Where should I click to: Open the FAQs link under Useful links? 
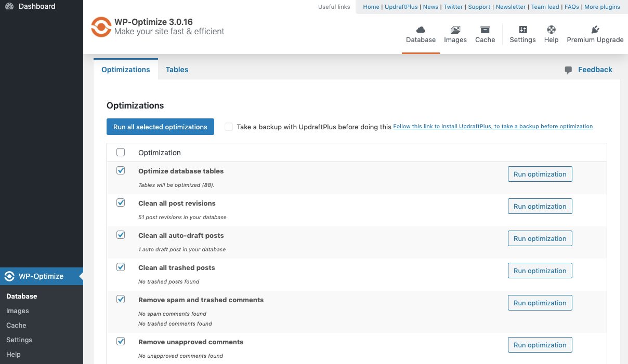tap(571, 7)
